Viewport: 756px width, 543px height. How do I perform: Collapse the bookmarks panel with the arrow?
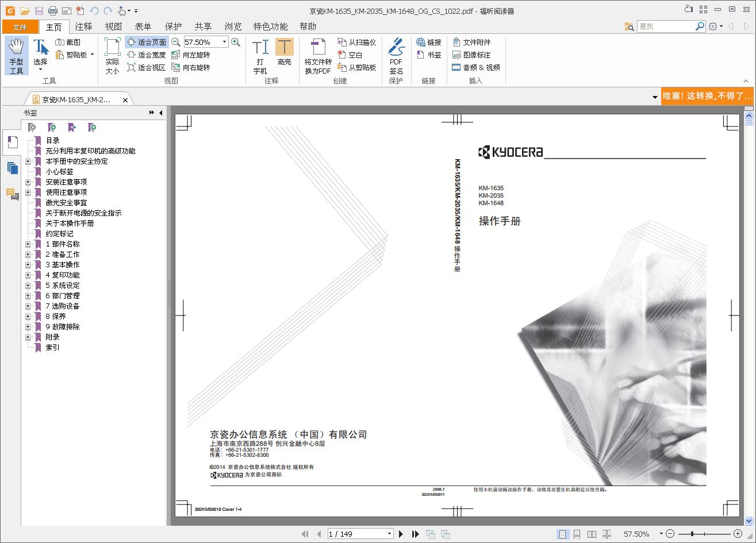tap(161, 113)
